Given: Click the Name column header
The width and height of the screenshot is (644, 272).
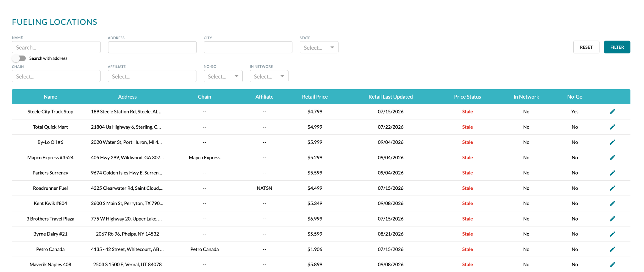Looking at the screenshot, I should click(50, 97).
